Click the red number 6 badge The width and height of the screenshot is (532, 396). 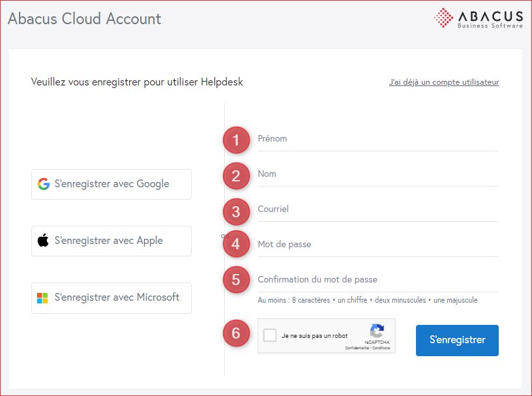click(x=236, y=333)
